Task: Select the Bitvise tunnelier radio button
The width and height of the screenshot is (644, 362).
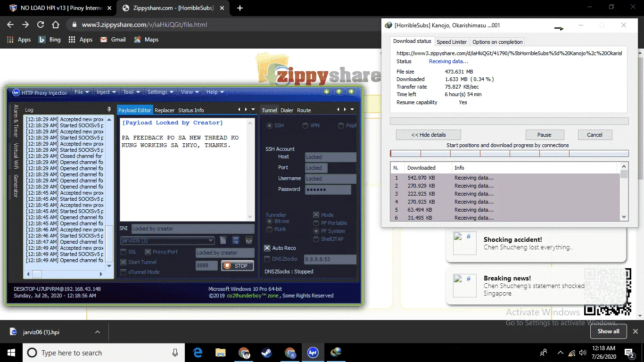Action: coord(269,221)
